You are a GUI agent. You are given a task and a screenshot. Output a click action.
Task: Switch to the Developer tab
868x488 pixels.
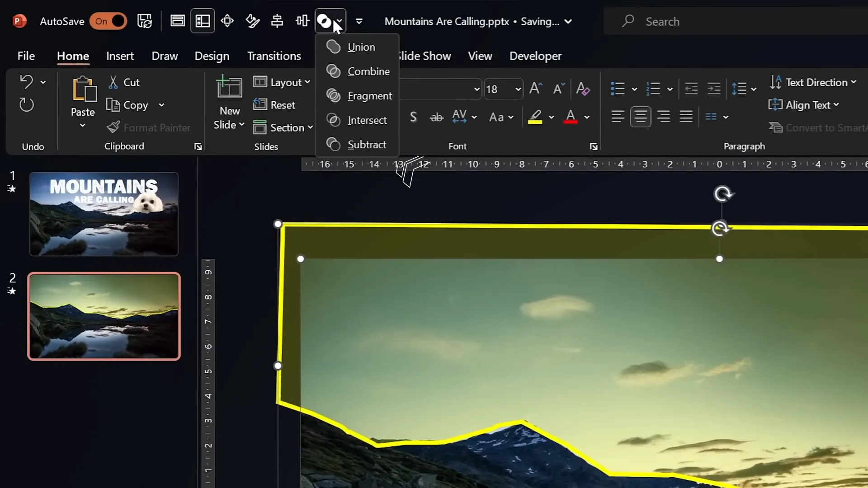coord(535,56)
